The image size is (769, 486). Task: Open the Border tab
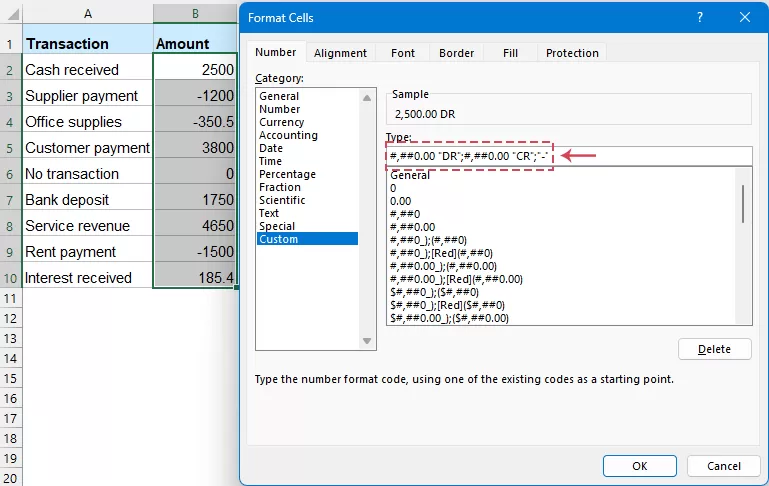pyautogui.click(x=456, y=53)
